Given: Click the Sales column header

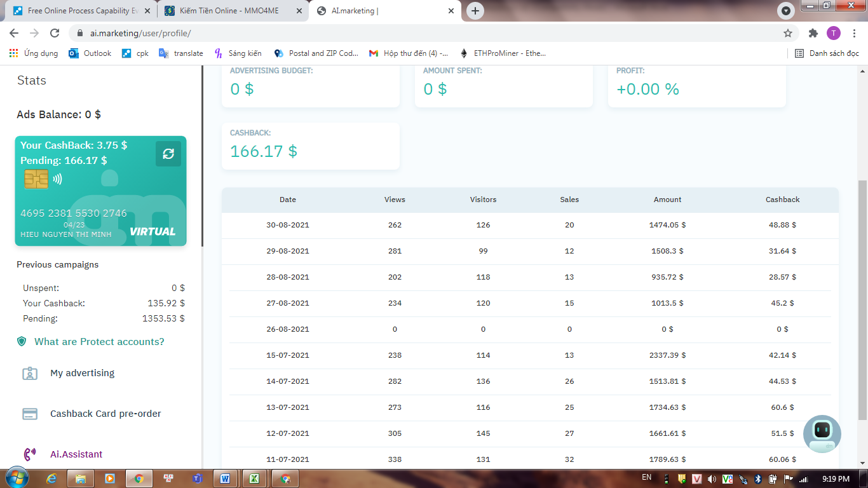Looking at the screenshot, I should click(x=569, y=200).
